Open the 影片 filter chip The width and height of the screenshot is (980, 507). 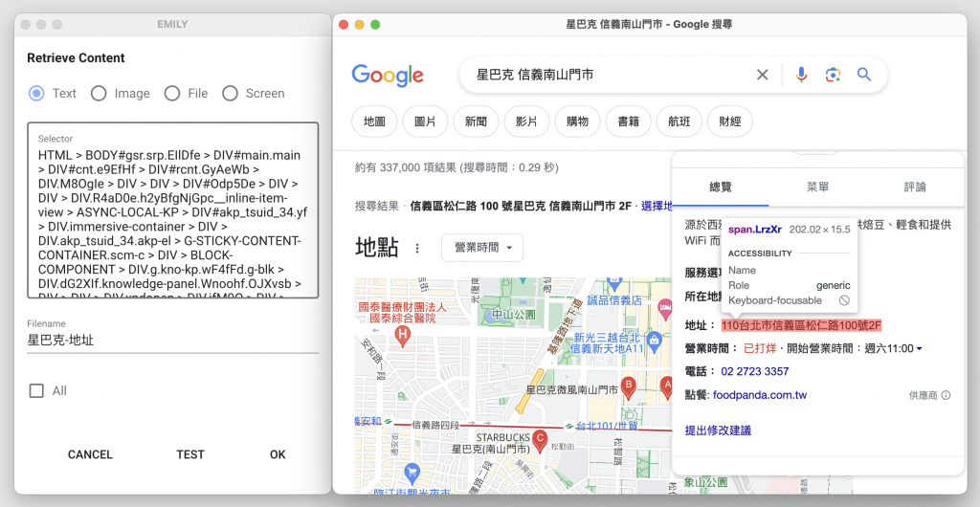point(527,121)
